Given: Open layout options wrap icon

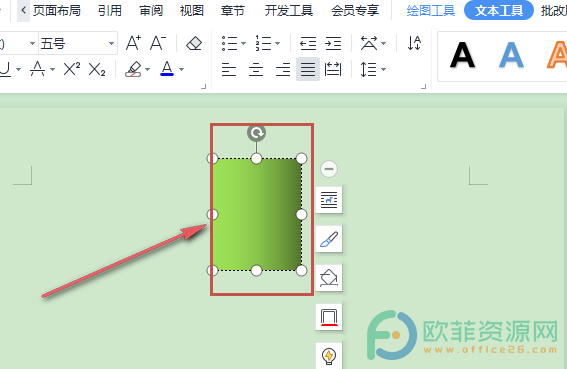Looking at the screenshot, I should 329,200.
